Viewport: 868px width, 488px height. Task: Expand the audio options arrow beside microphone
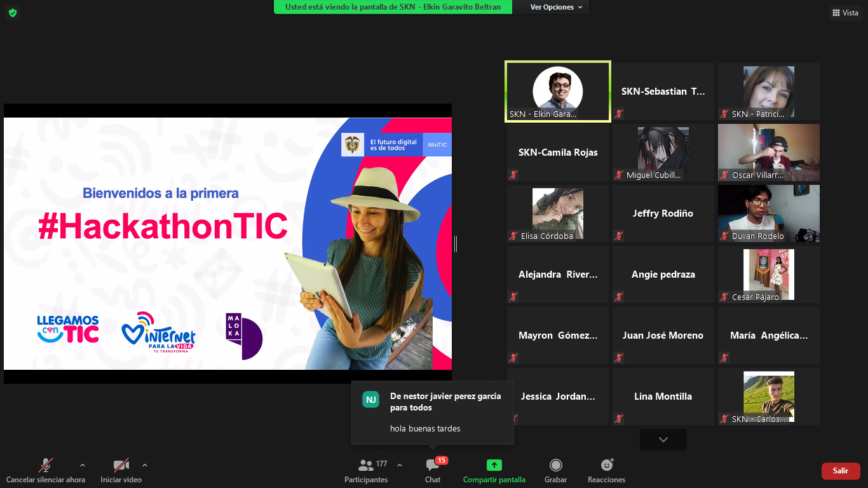[82, 465]
